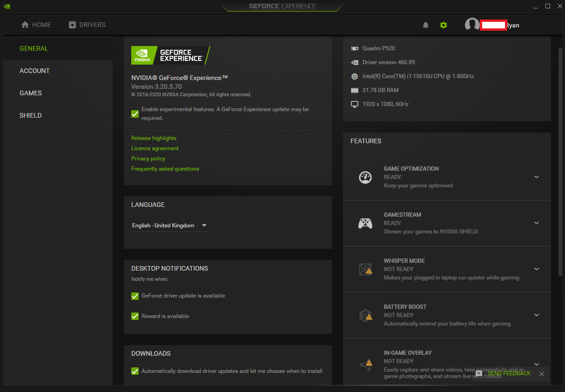Click the Game Optimization speedometer icon
Viewport: 565px width, 392px height.
[x=365, y=177]
